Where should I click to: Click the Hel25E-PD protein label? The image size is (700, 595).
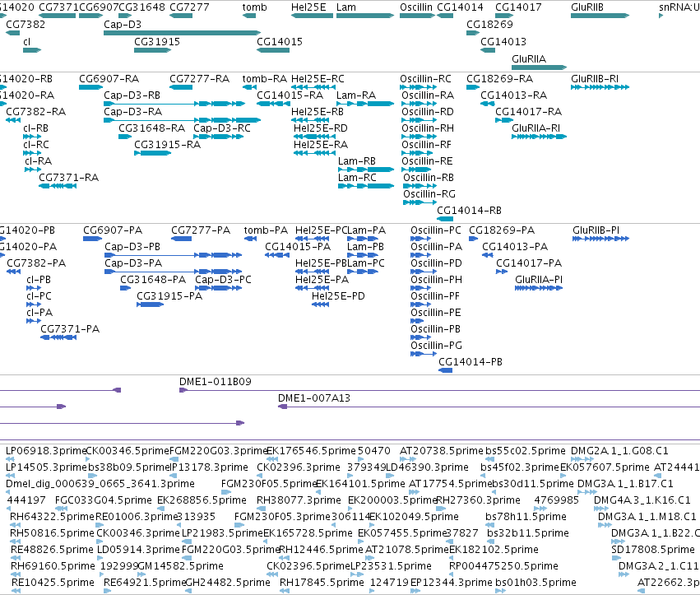pyautogui.click(x=338, y=296)
